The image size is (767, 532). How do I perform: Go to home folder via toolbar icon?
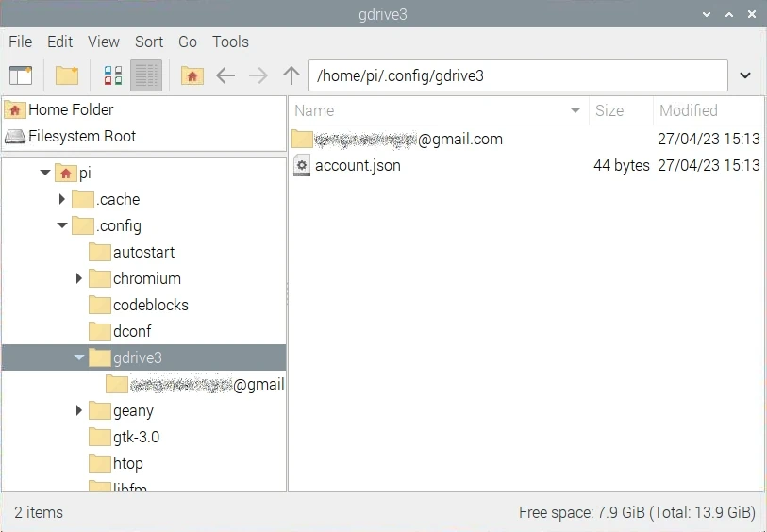[x=192, y=75]
